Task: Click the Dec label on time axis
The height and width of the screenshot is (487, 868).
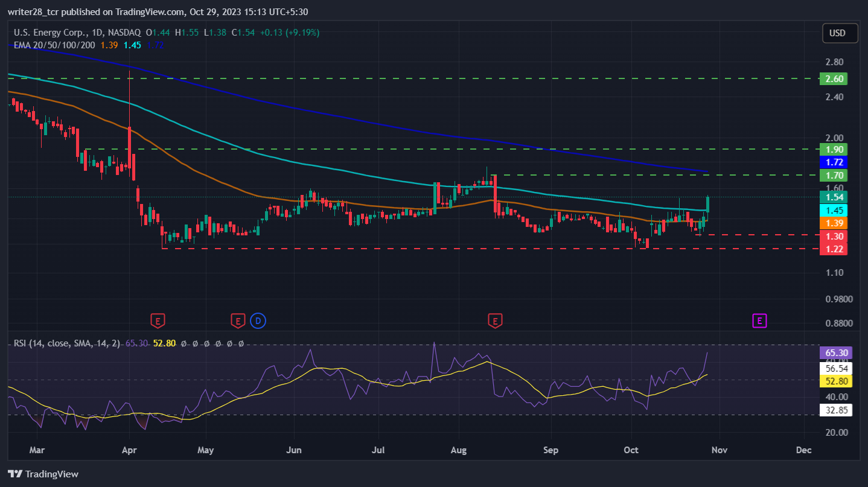Action: pyautogui.click(x=803, y=450)
